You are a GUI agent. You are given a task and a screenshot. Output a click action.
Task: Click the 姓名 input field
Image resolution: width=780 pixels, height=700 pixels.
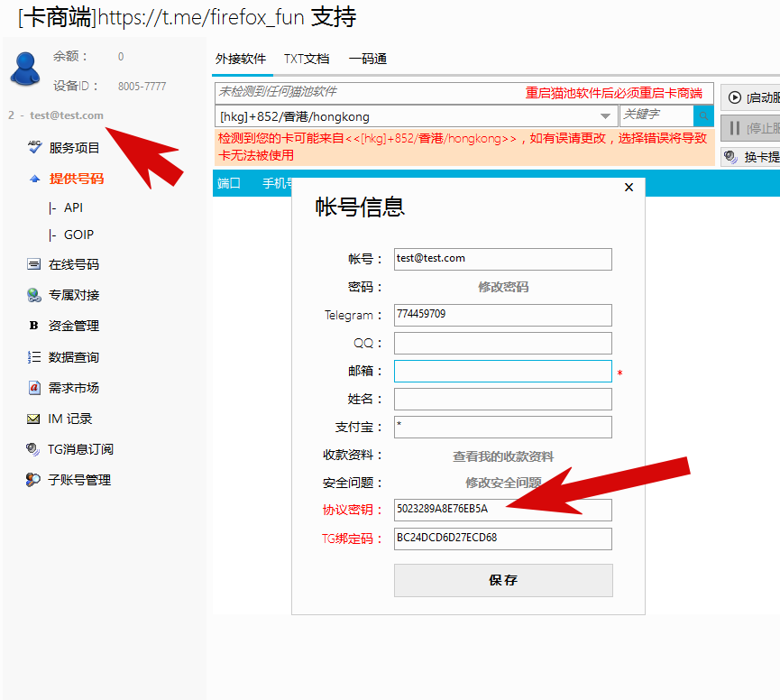(x=503, y=399)
